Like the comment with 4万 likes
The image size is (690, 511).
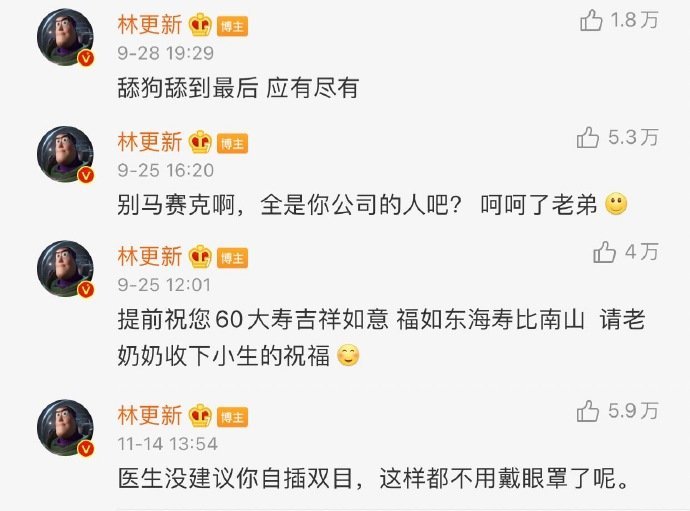(604, 252)
